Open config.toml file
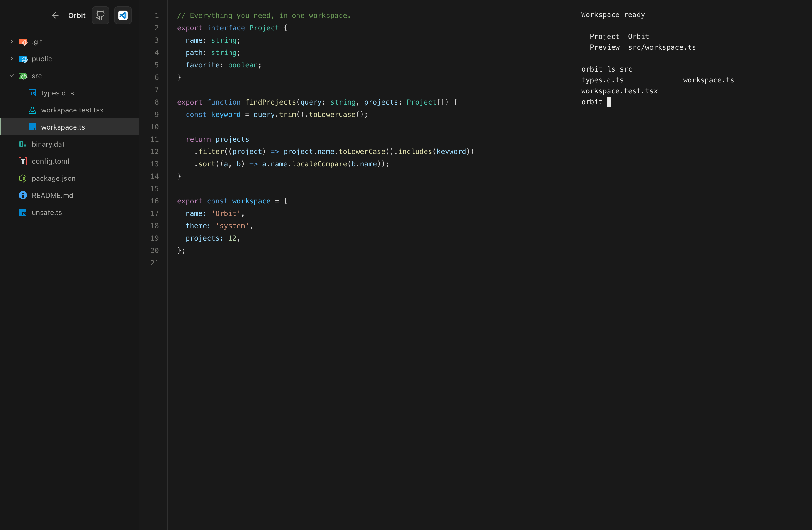 (x=70, y=161)
